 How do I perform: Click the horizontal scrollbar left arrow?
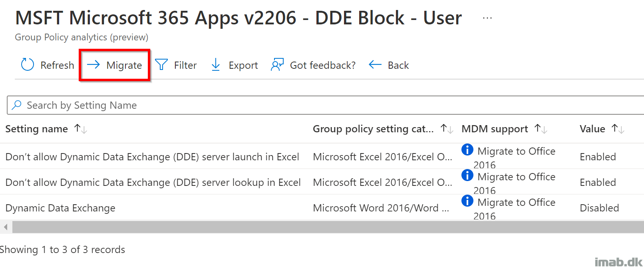(x=6, y=227)
